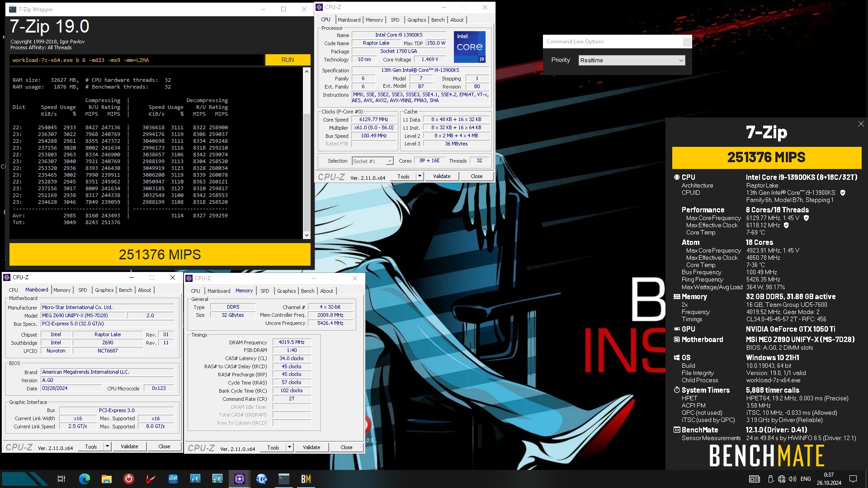The width and height of the screenshot is (868, 488).
Task: Open Socket #1 selection dropdown in CPU-Z
Action: tap(373, 161)
